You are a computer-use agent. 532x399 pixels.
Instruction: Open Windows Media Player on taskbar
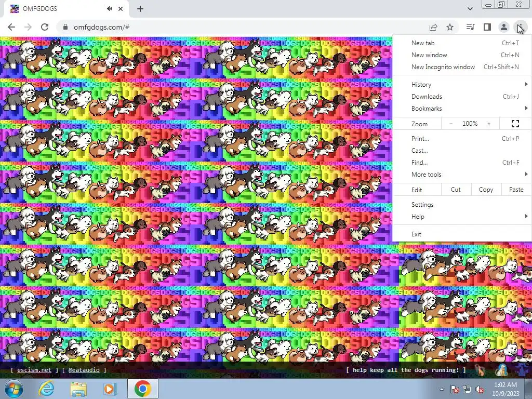110,389
